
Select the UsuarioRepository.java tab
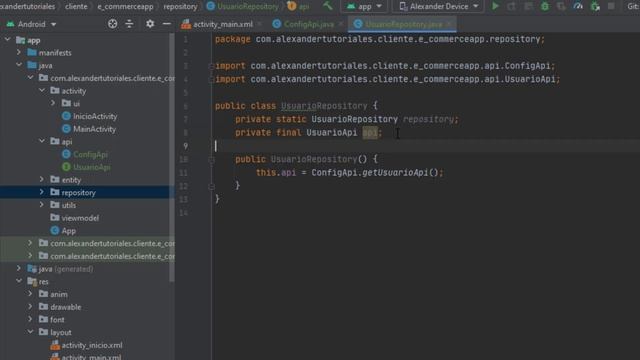point(403,24)
